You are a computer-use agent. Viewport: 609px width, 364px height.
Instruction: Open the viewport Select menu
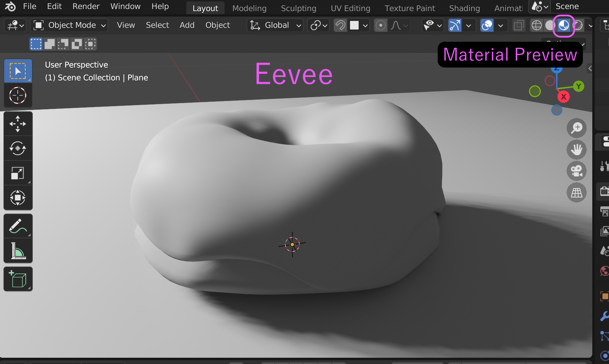click(x=157, y=25)
